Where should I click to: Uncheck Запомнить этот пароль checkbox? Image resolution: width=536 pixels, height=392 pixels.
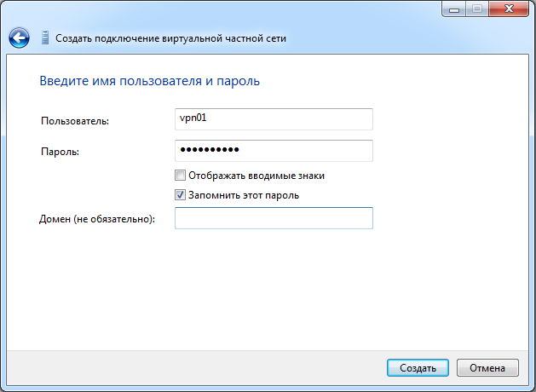180,195
